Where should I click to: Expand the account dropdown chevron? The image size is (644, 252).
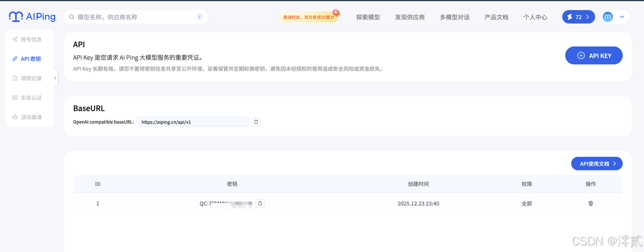pos(622,17)
